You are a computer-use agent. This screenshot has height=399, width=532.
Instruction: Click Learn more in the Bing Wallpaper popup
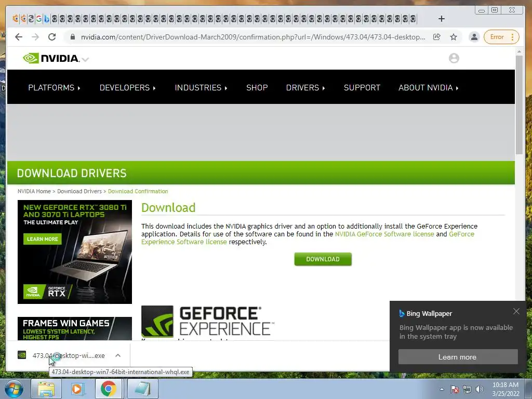pos(458,357)
